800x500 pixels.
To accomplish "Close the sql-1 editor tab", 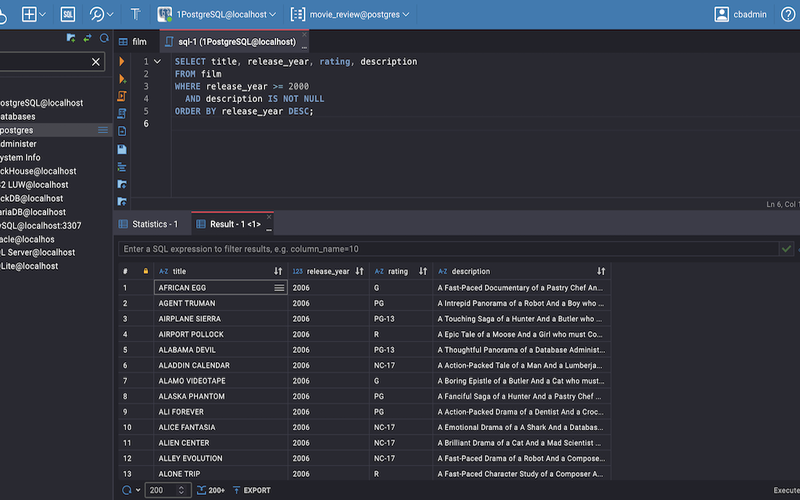I will click(305, 35).
